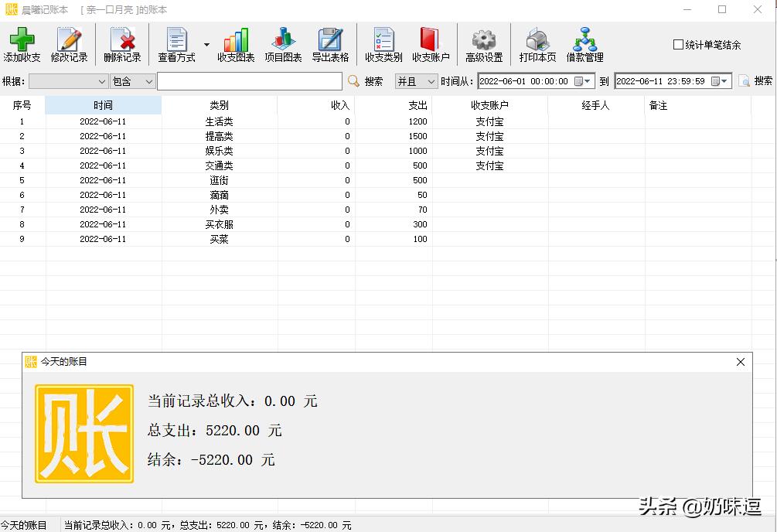Click the 支出 column header
This screenshot has height=532, width=777.
point(394,105)
